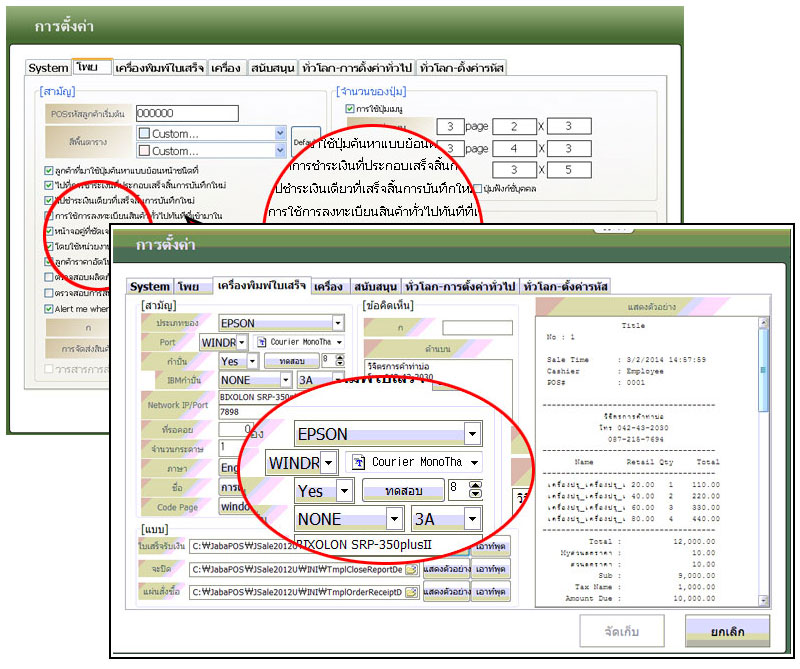Toggle the checkbox starting with ลูกค้าราคา
The height and width of the screenshot is (669, 800).
pyautogui.click(x=48, y=262)
